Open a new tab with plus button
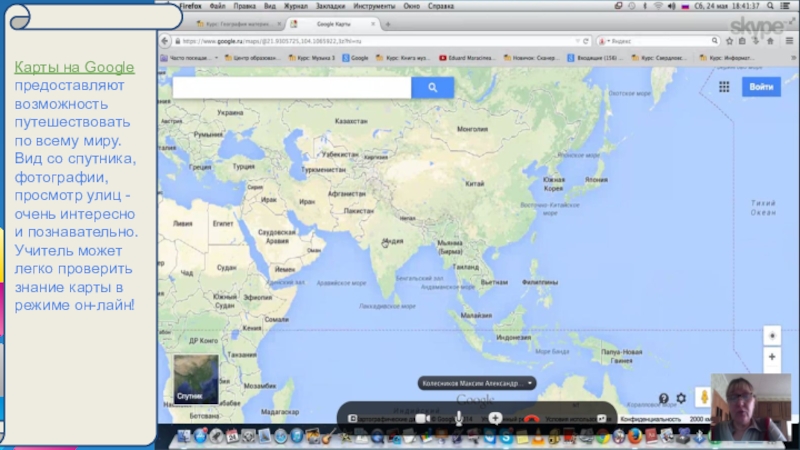800x450 pixels. tap(388, 24)
